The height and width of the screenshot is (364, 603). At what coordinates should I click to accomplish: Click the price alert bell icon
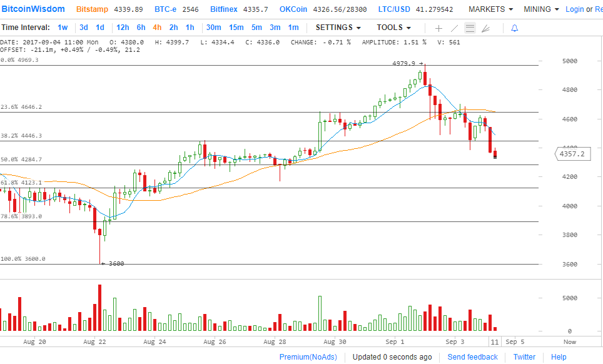click(514, 28)
